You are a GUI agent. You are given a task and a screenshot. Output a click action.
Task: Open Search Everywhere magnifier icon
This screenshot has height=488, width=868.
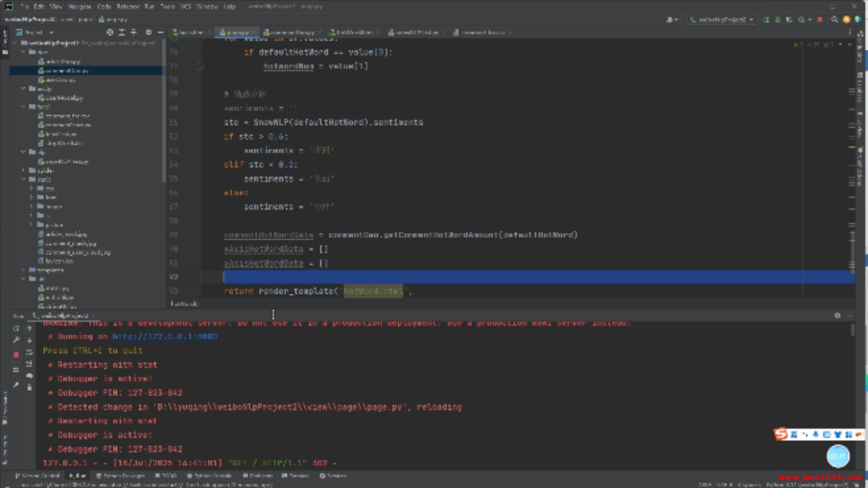(x=835, y=20)
